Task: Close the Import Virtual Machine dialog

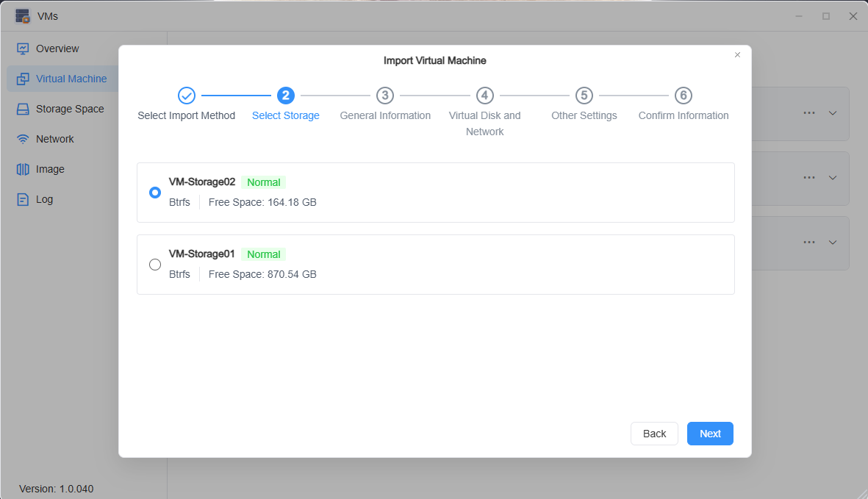Action: [737, 54]
